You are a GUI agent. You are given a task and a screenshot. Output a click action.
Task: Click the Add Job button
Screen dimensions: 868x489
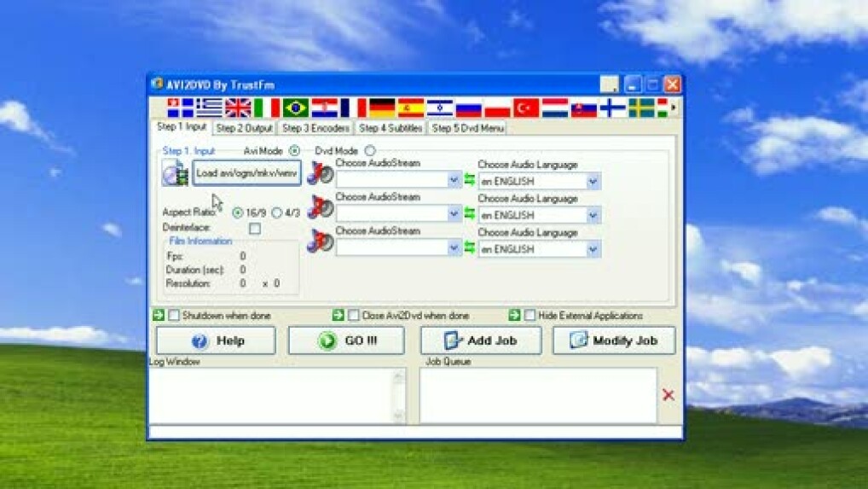click(481, 341)
